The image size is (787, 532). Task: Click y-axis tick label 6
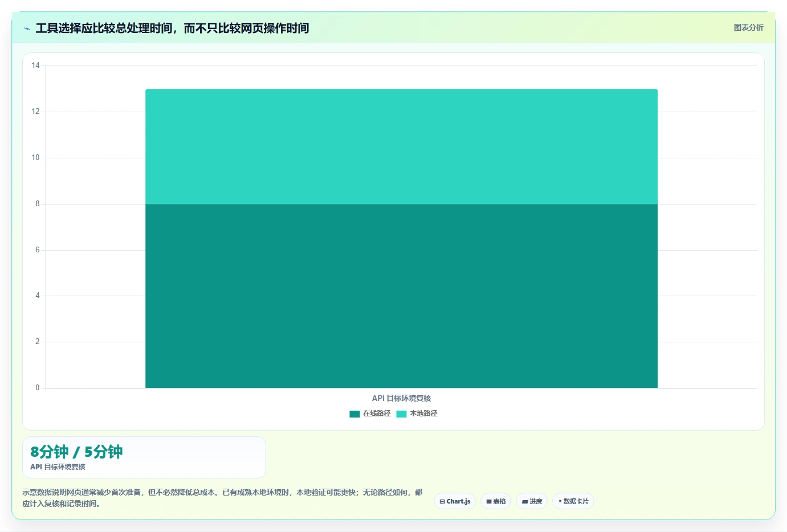[38, 250]
